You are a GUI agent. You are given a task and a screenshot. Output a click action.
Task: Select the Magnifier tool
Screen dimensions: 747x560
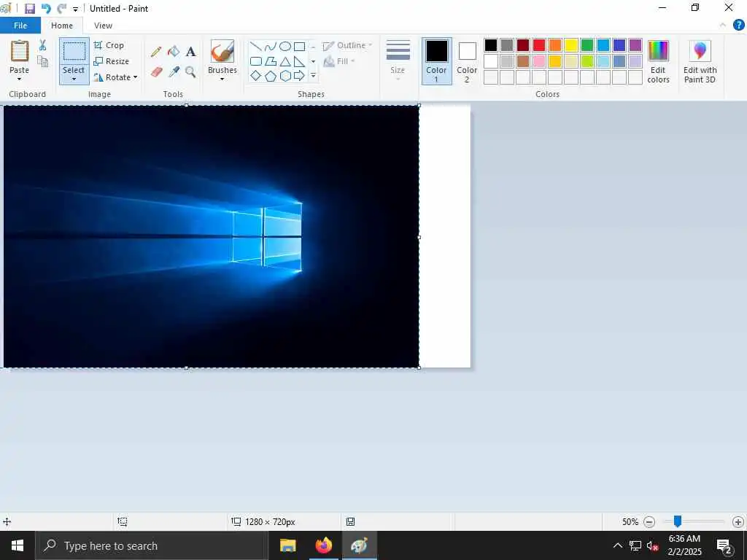pyautogui.click(x=190, y=72)
